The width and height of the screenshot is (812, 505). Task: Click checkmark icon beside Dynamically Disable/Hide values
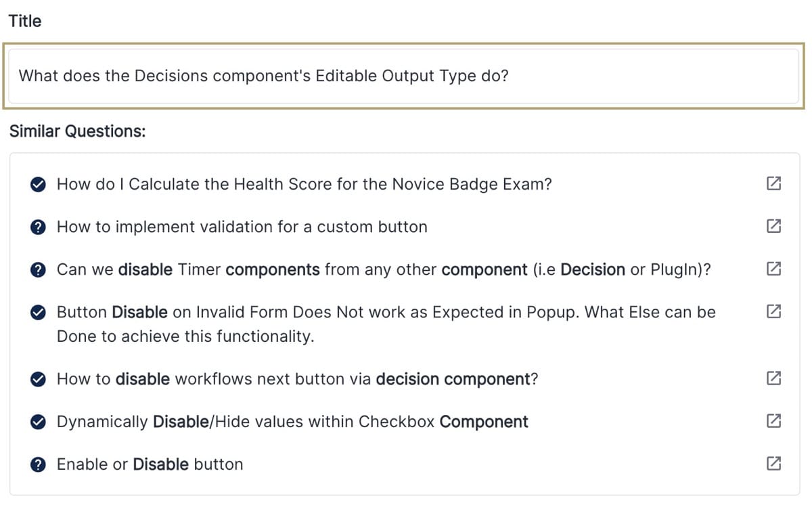point(39,422)
